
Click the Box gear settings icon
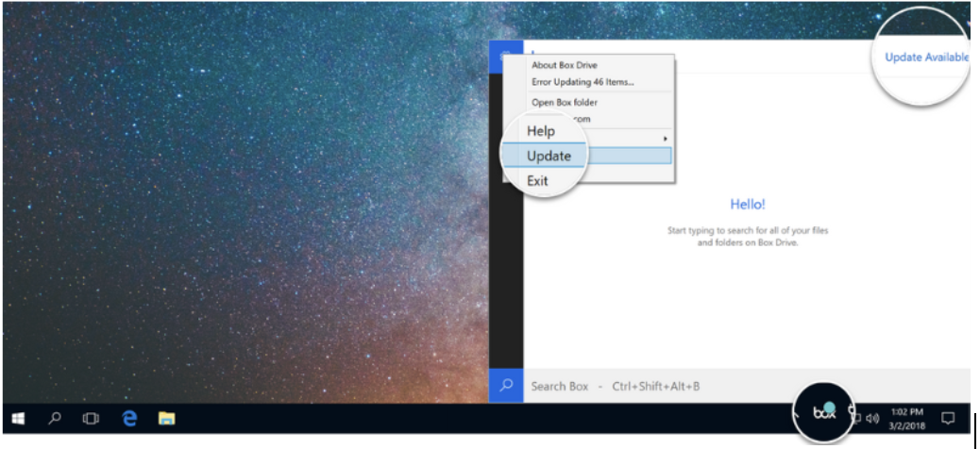point(506,56)
